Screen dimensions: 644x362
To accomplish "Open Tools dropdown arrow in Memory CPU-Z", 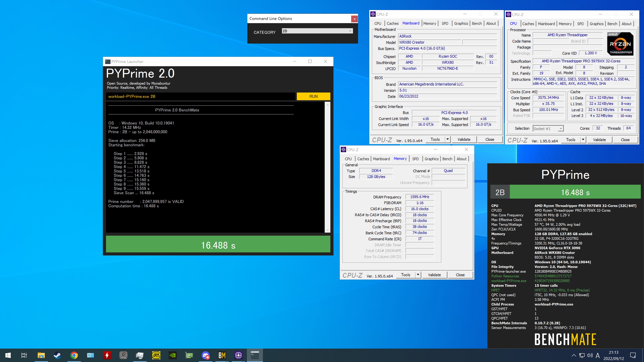I will (418, 275).
